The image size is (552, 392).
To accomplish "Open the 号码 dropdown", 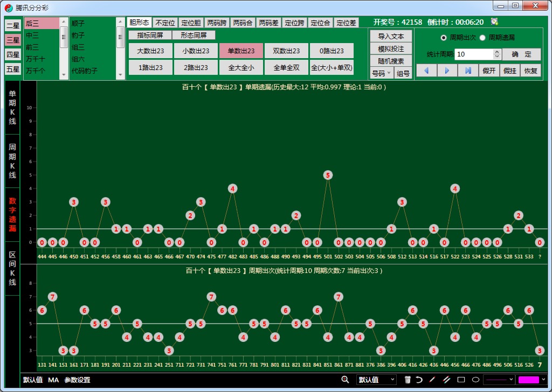I will point(381,73).
